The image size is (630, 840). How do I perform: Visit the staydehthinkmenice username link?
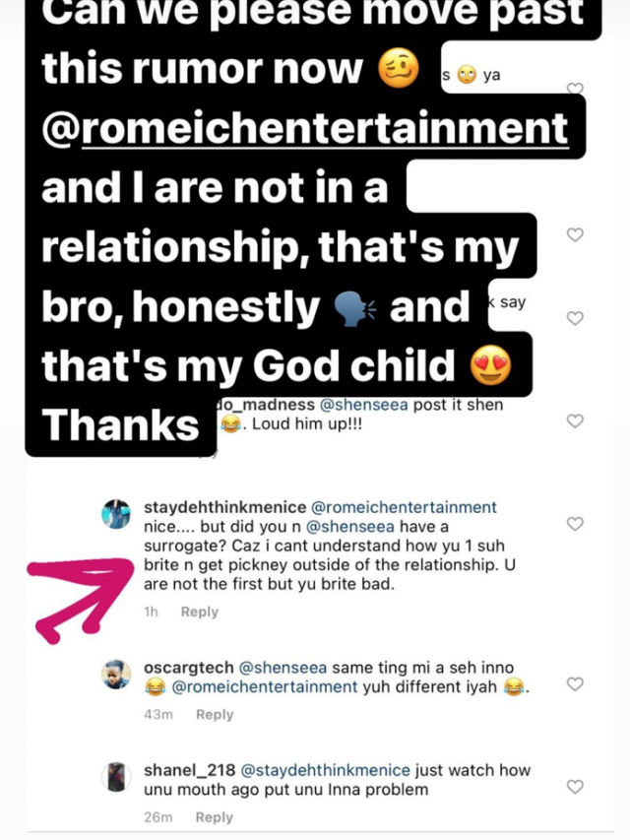[x=224, y=507]
